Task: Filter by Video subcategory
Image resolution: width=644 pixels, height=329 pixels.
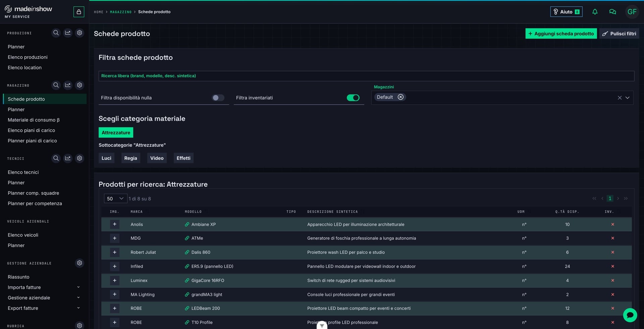Action: (x=157, y=158)
